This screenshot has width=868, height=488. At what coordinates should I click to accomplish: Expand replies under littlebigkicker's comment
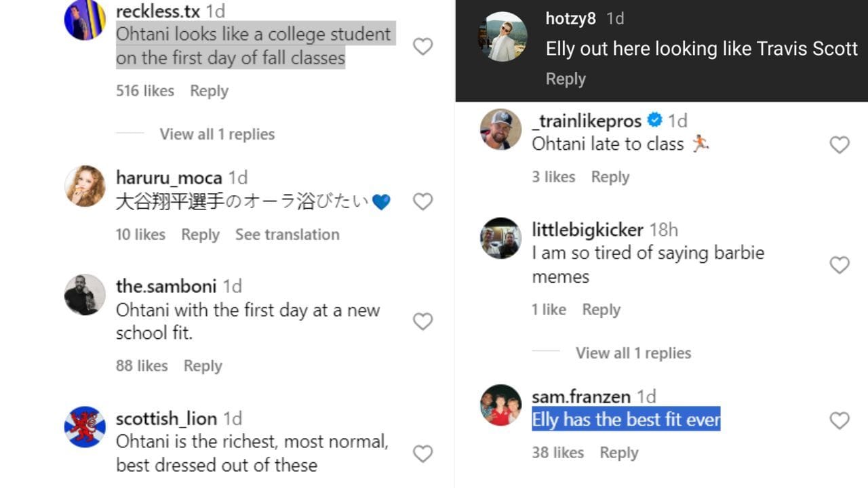pyautogui.click(x=633, y=353)
